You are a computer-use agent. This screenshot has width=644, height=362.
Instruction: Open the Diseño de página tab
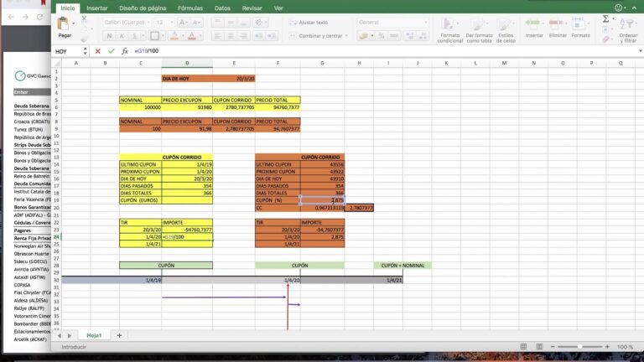click(143, 8)
